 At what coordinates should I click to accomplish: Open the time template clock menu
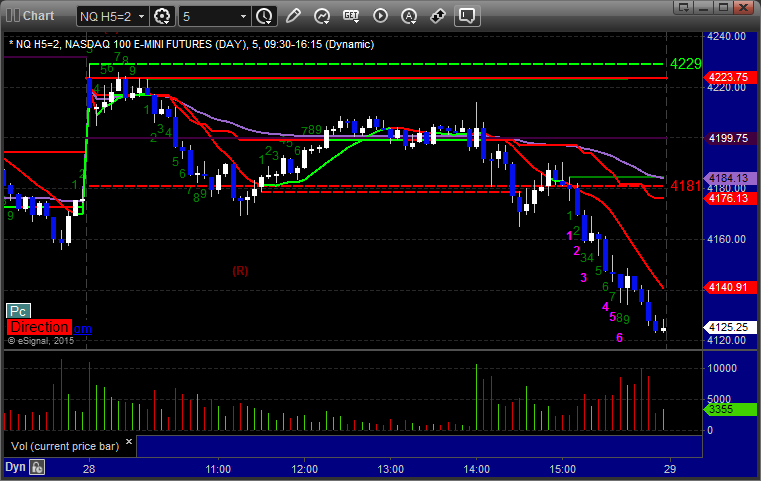tap(264, 17)
